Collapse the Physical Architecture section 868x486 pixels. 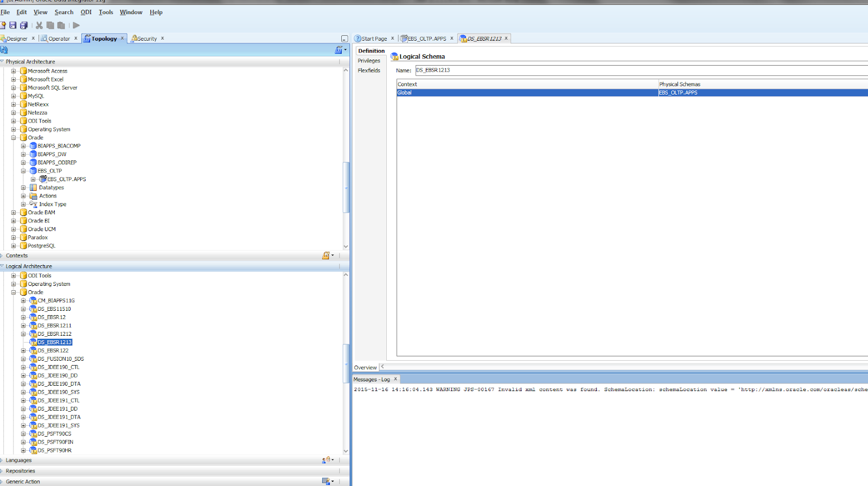click(x=2, y=62)
